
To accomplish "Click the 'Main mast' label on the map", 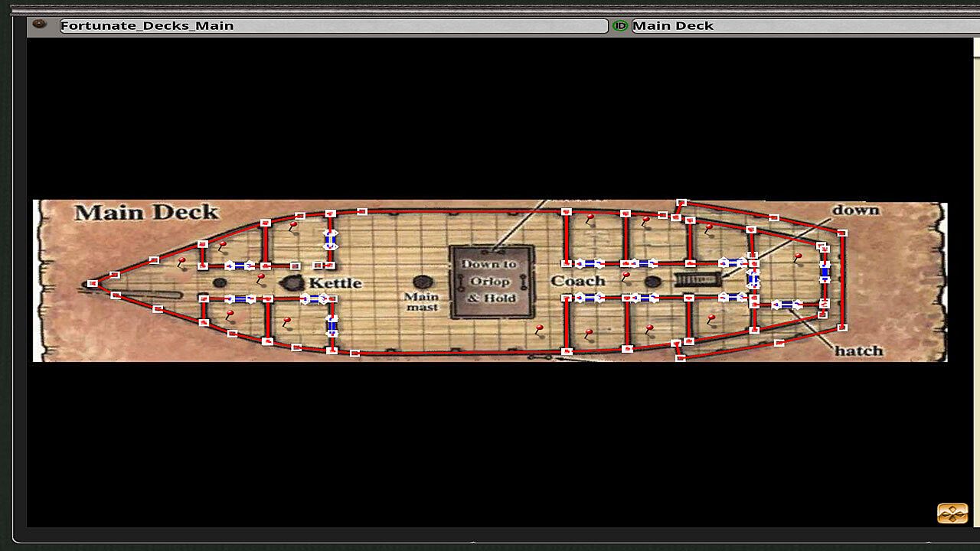I will coord(422,302).
